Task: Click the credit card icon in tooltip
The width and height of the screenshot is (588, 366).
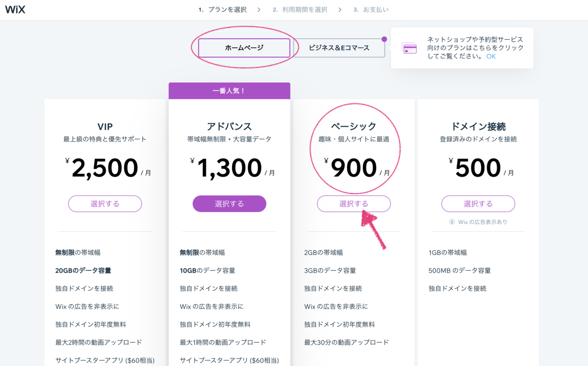Action: [409, 48]
